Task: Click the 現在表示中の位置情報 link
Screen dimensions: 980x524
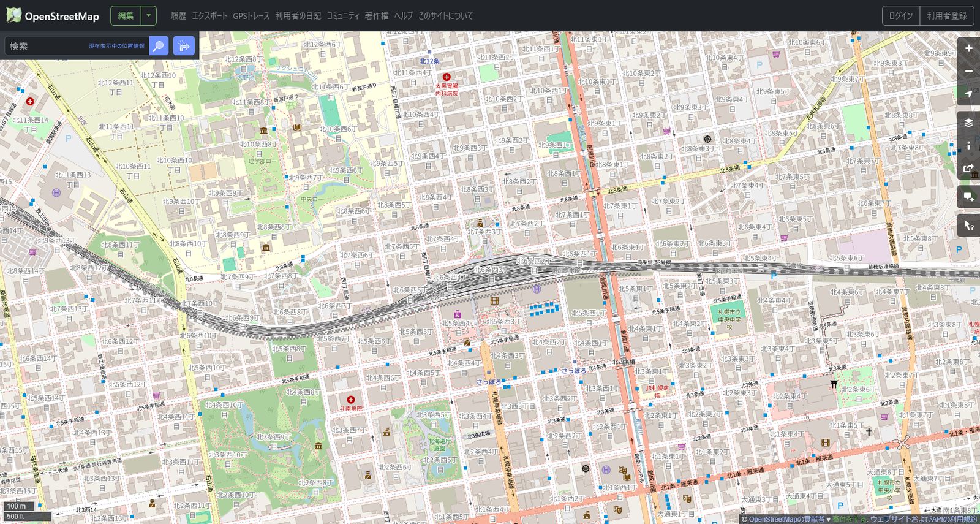Action: click(x=116, y=46)
